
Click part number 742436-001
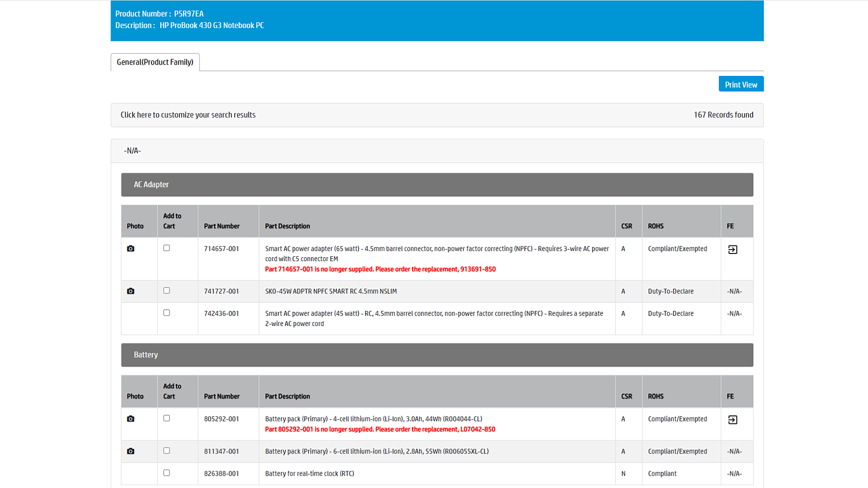tap(221, 314)
